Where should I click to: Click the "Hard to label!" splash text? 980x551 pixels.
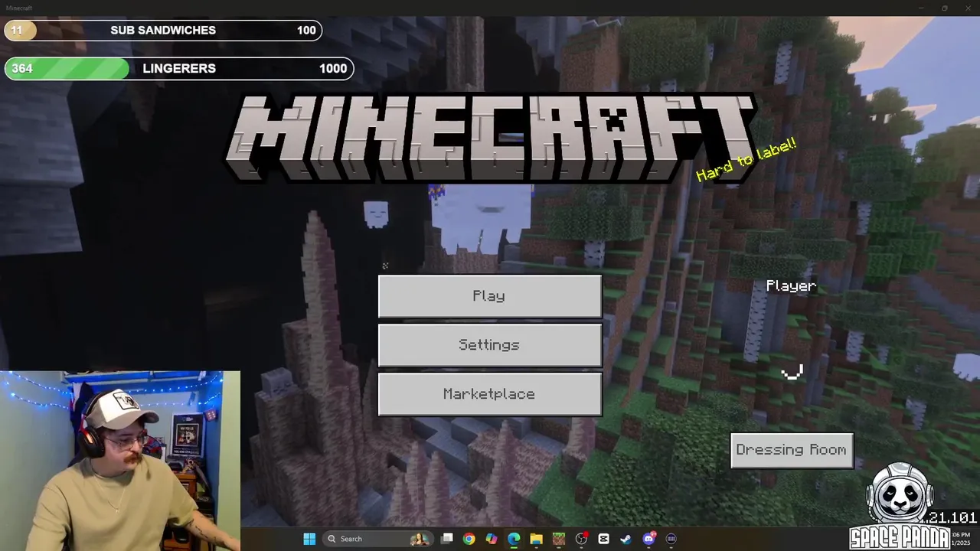click(746, 159)
